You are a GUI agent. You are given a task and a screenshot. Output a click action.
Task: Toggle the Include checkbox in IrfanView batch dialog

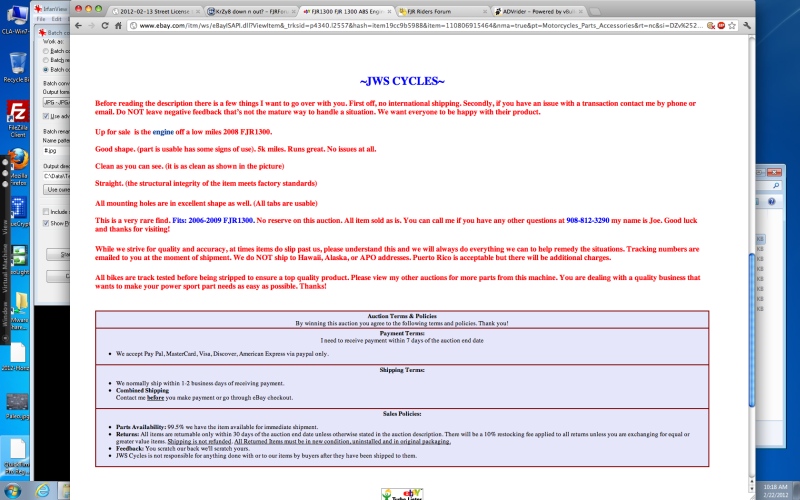coord(46,212)
